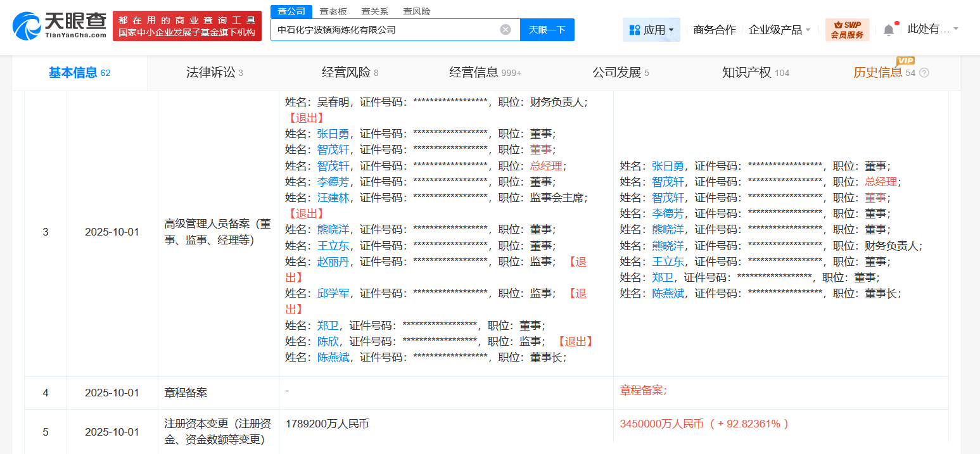Open the 知识产权 tab
The width and height of the screenshot is (980, 454).
(x=748, y=72)
